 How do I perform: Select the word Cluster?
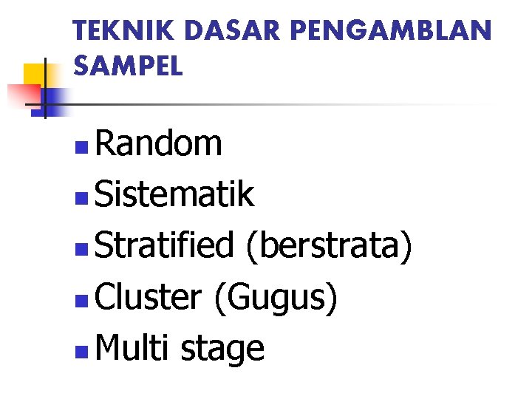coord(148,296)
